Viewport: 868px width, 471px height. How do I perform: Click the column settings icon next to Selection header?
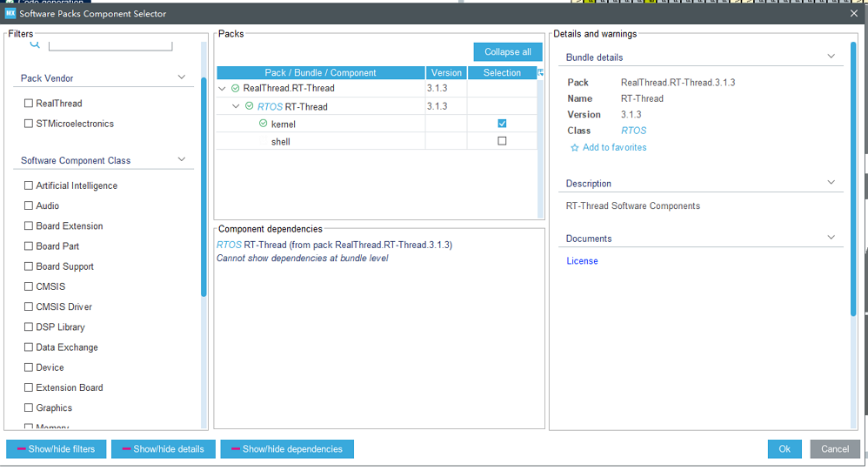[x=540, y=72]
